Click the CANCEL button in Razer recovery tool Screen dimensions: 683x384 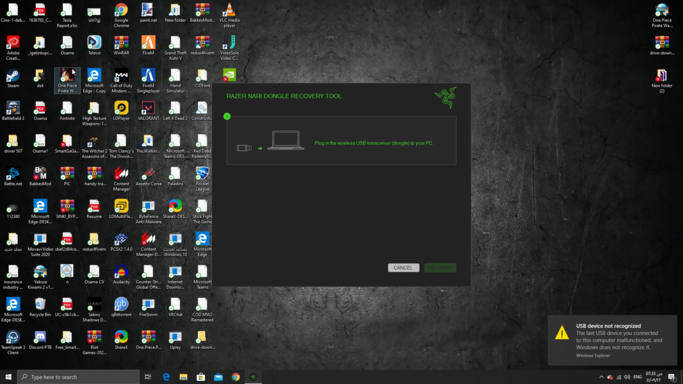tap(403, 268)
